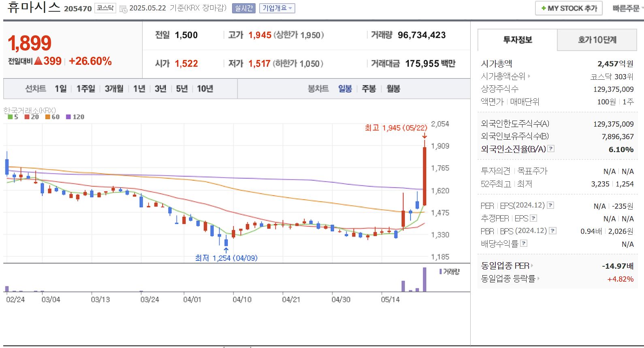Choose the 일봉 daily candle chart
Viewport: 644px width, 348px height.
click(345, 89)
